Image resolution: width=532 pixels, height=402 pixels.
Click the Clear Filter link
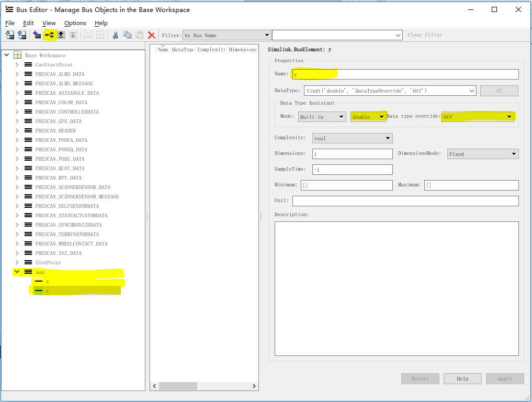(x=425, y=35)
